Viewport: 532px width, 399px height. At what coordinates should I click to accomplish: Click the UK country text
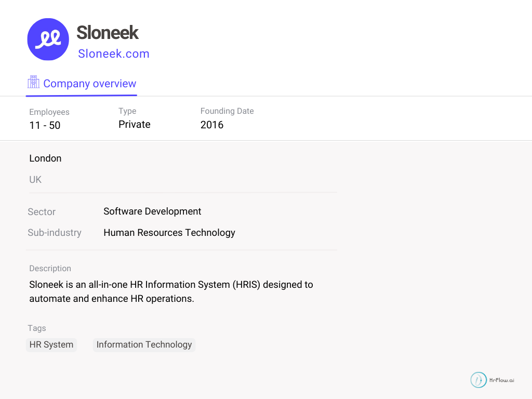pos(35,180)
